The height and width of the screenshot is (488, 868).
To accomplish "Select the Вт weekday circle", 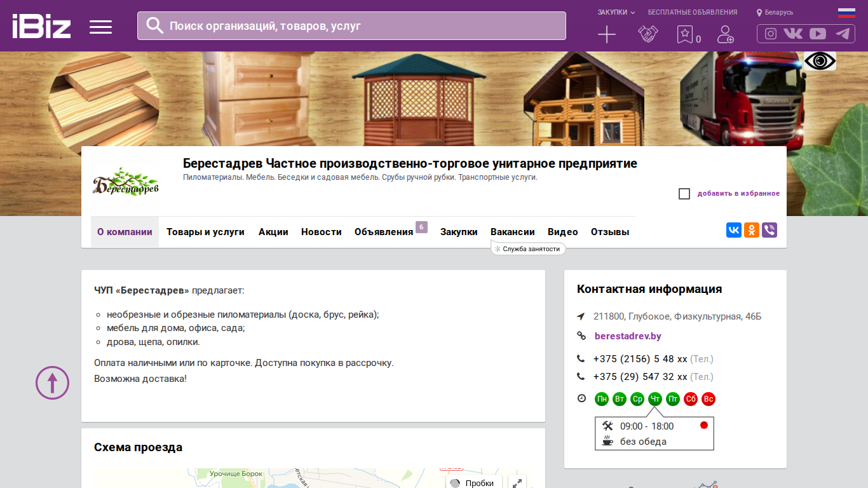I will click(620, 399).
